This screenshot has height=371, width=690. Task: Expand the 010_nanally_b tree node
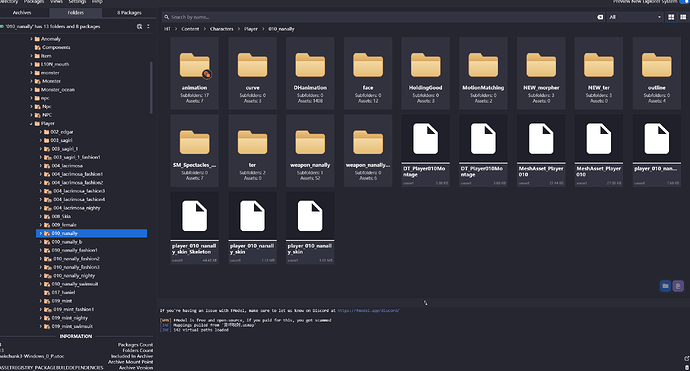click(41, 242)
